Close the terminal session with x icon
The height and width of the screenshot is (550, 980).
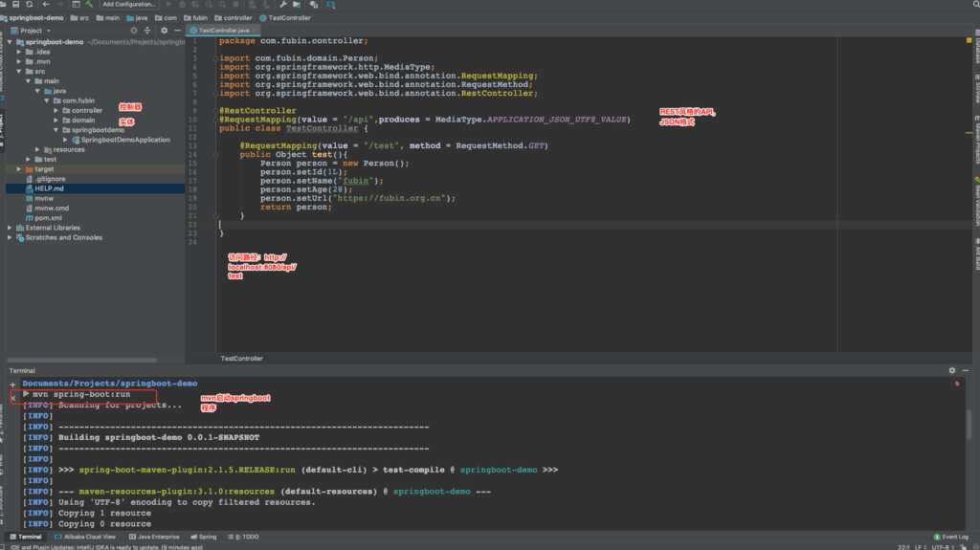pos(12,398)
